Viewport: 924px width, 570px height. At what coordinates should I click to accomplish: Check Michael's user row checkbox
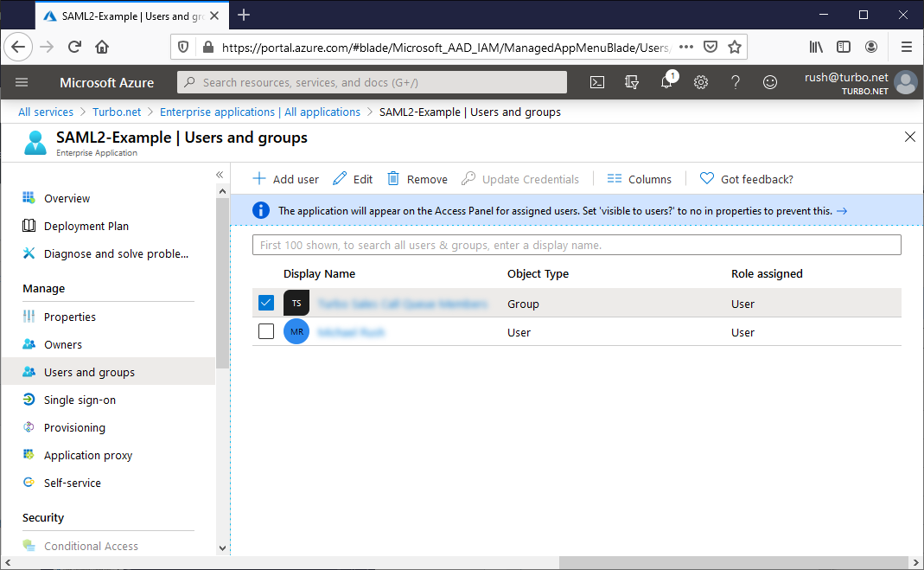(266, 331)
